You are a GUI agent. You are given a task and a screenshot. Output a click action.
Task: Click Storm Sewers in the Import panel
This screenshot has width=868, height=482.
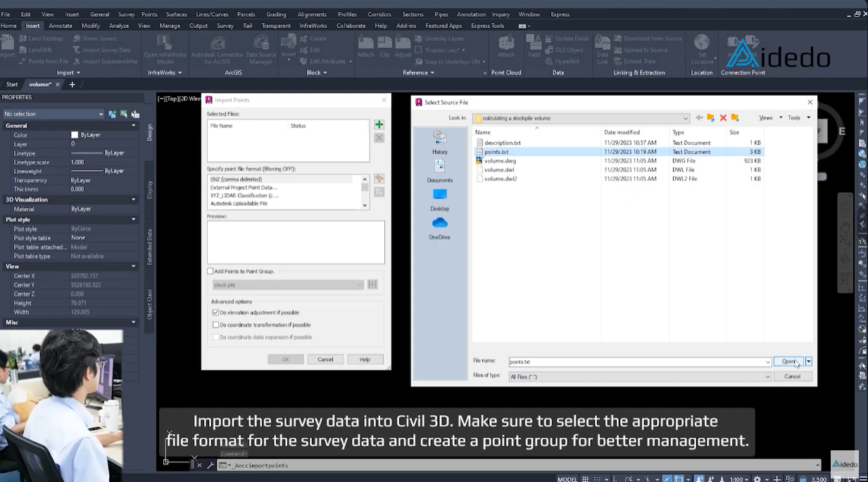95,39
